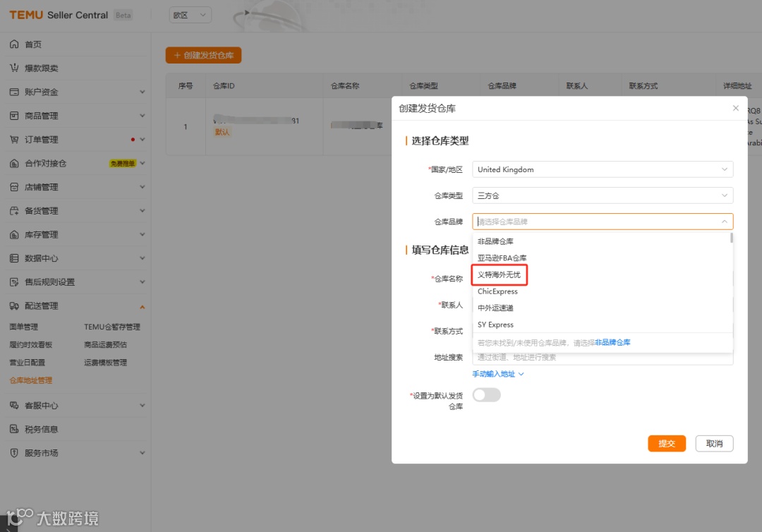Screen dimensions: 762x532
Task: Collapse the 配送管理 menu chevron
Action: tap(143, 306)
